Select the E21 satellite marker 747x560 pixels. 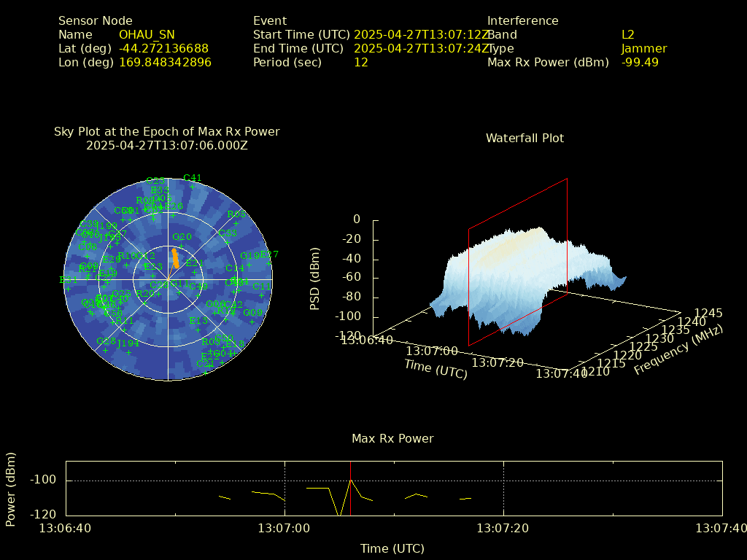click(x=195, y=272)
